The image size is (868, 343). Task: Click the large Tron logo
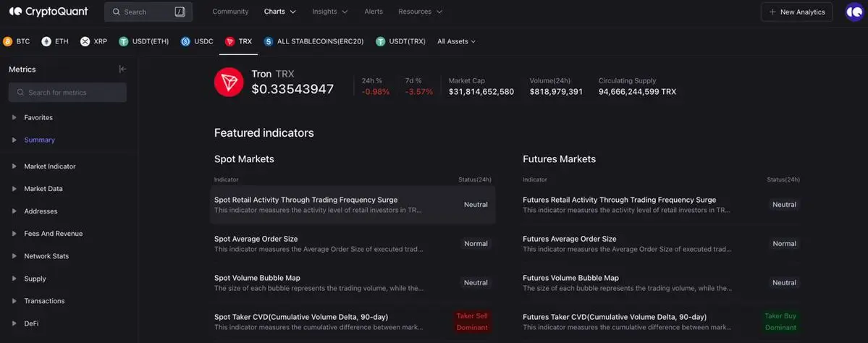pyautogui.click(x=229, y=82)
